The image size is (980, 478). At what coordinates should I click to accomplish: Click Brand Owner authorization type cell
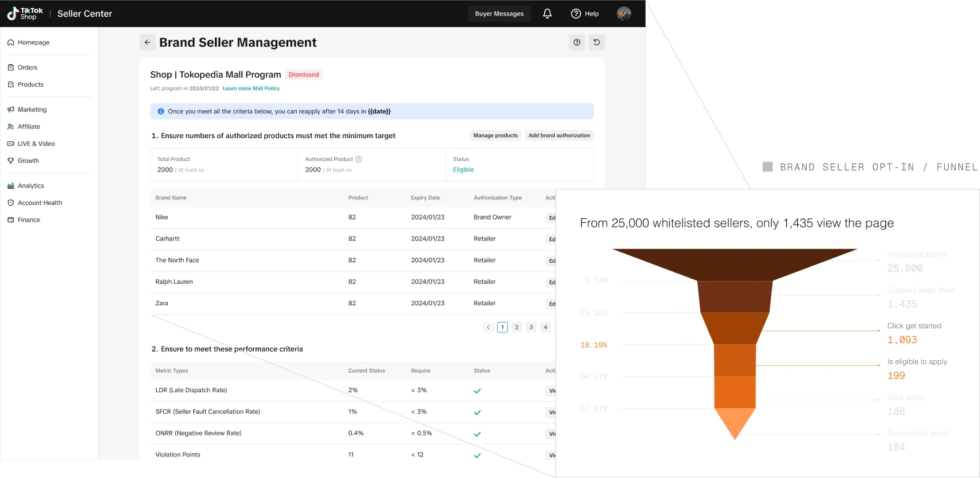click(x=492, y=218)
